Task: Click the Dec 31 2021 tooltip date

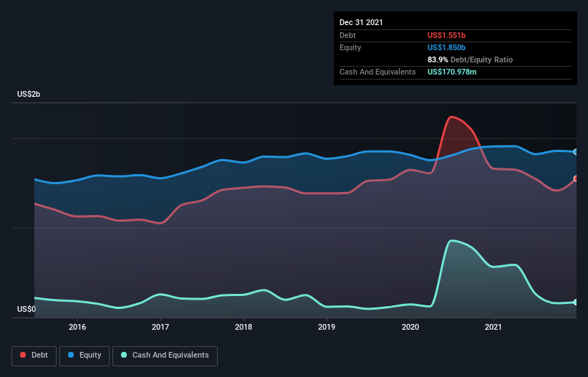Action: point(361,22)
